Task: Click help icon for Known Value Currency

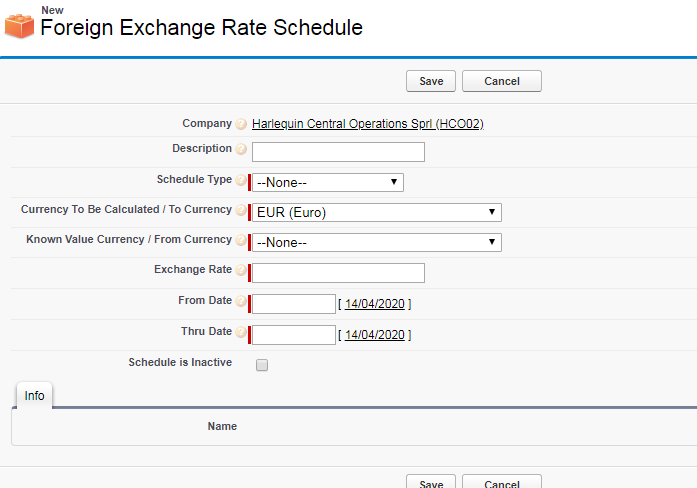Action: pos(241,241)
